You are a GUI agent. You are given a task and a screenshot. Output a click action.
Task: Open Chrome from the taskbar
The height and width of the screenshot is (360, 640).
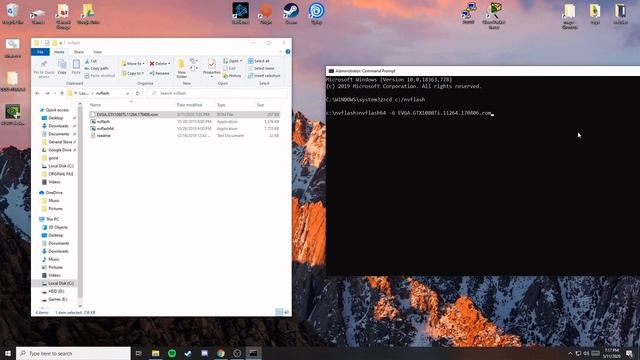(x=221, y=353)
